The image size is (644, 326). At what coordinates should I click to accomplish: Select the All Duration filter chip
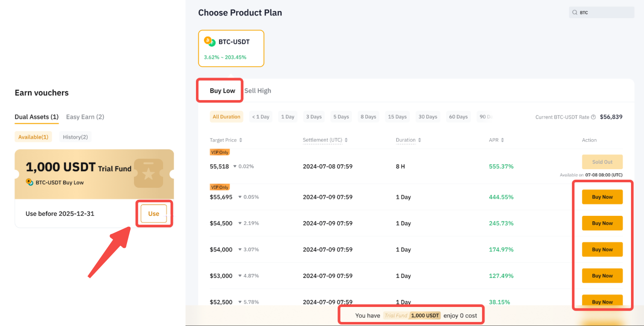[226, 117]
